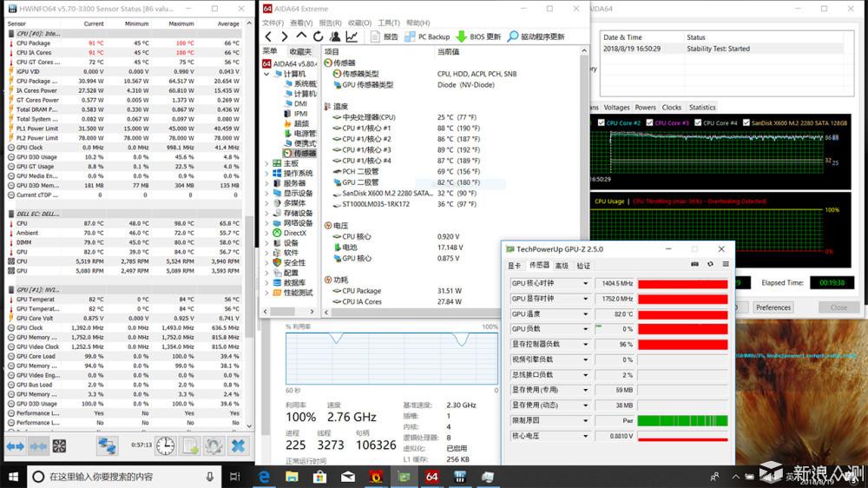Click the AIDA64 refresh toolbar icon
This screenshot has width=868, height=488.
point(318,36)
